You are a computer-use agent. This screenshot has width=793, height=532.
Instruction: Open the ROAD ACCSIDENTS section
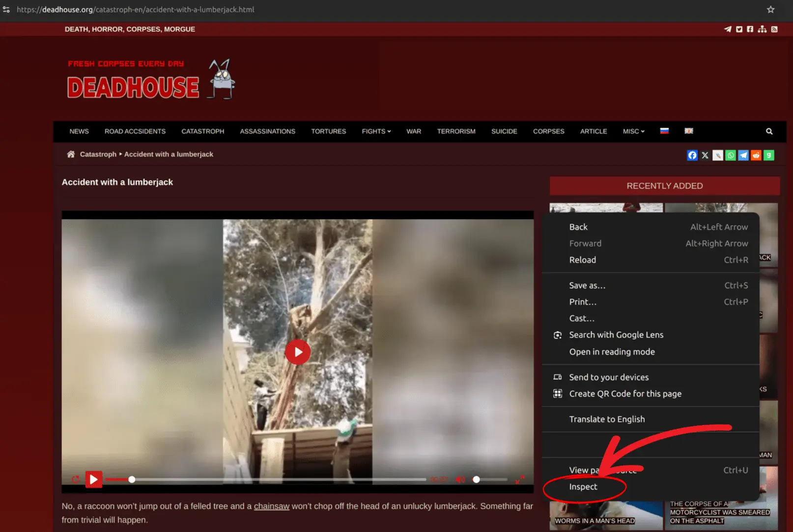tap(135, 132)
